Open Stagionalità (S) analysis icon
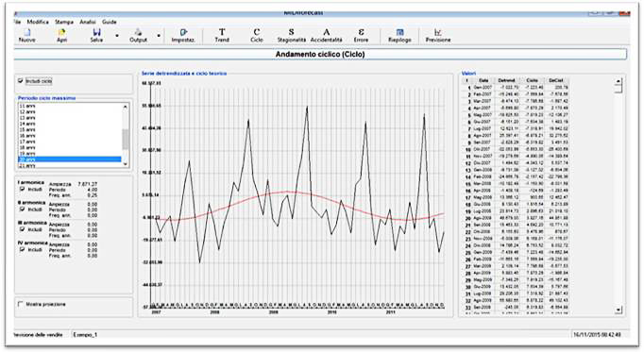 tap(291, 36)
